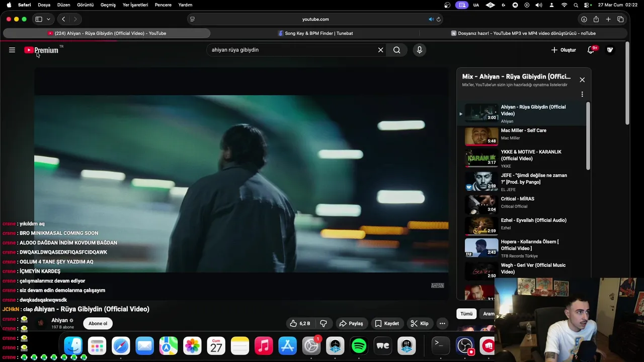The image size is (644, 362).
Task: Open System Settings from the Dock
Action: coord(311,346)
